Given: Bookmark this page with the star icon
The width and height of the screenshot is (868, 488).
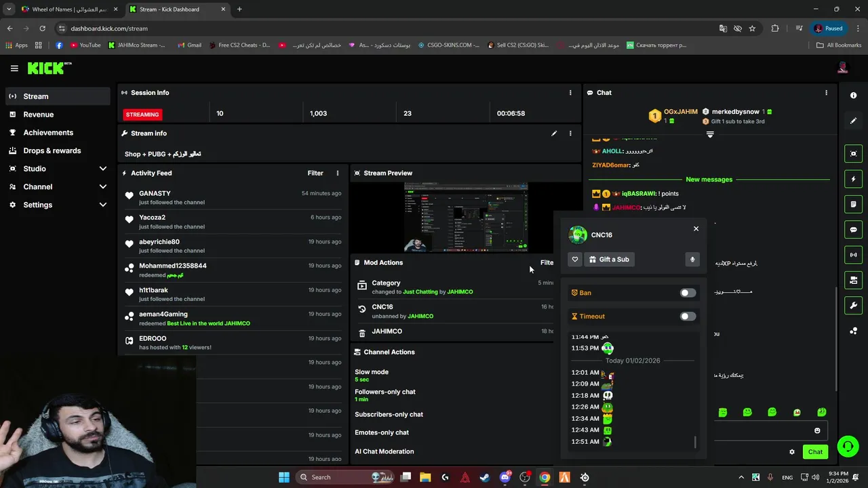Looking at the screenshot, I should (752, 28).
